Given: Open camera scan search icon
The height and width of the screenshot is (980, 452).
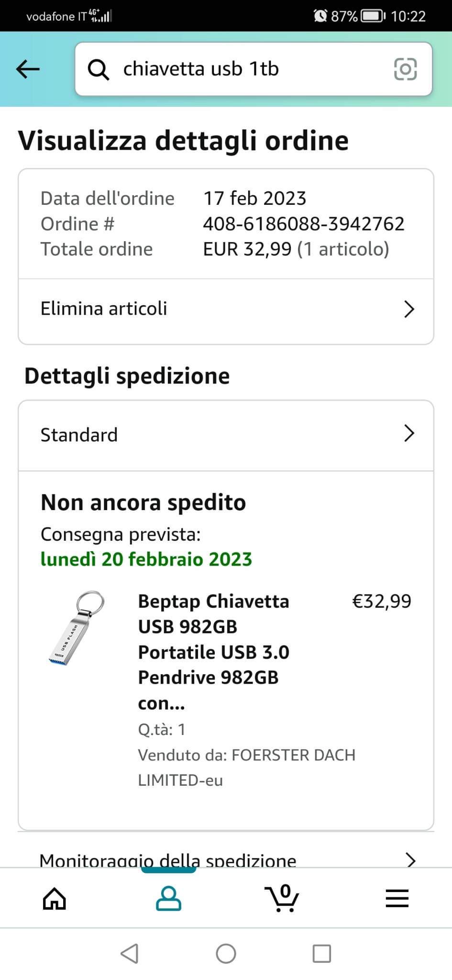Looking at the screenshot, I should 405,69.
